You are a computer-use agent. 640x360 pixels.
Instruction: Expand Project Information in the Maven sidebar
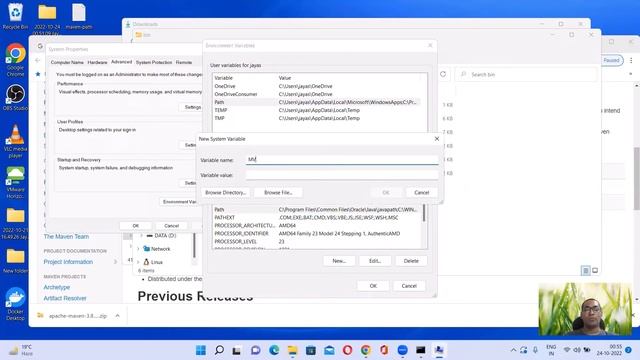(115, 262)
